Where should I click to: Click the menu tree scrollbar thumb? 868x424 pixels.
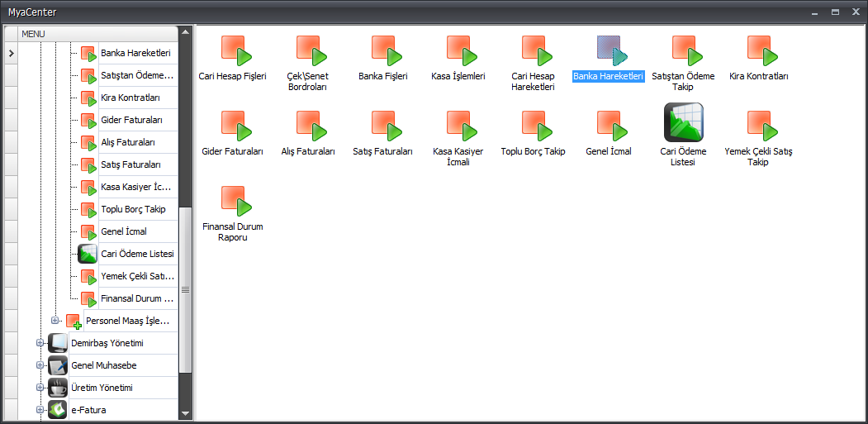186,289
